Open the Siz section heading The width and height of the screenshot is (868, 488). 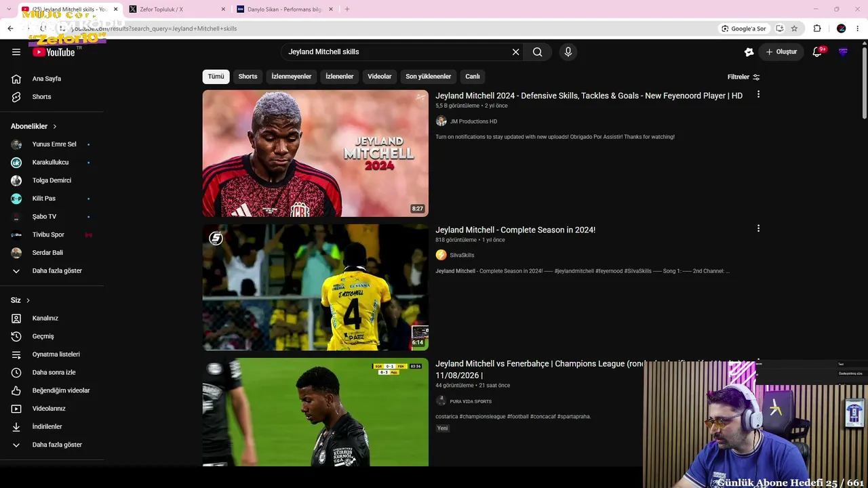coord(20,300)
